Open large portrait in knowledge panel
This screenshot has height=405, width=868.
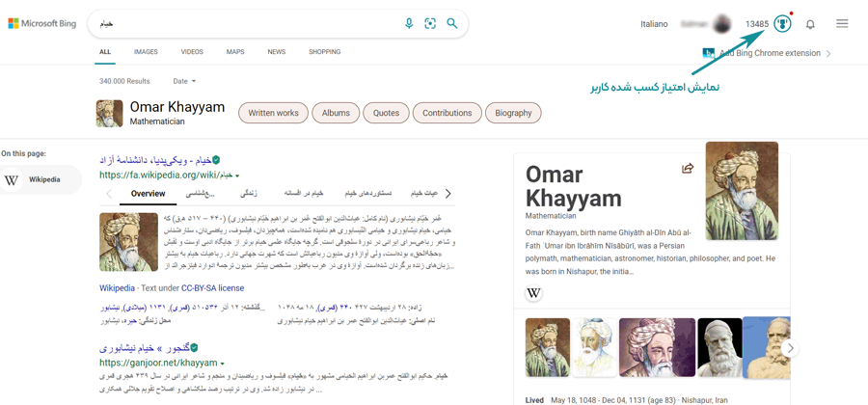point(742,191)
